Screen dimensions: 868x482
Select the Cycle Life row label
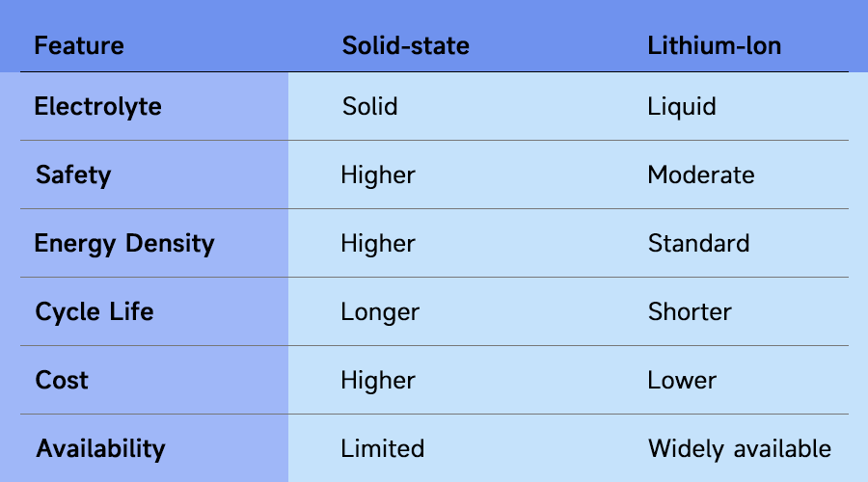[95, 311]
